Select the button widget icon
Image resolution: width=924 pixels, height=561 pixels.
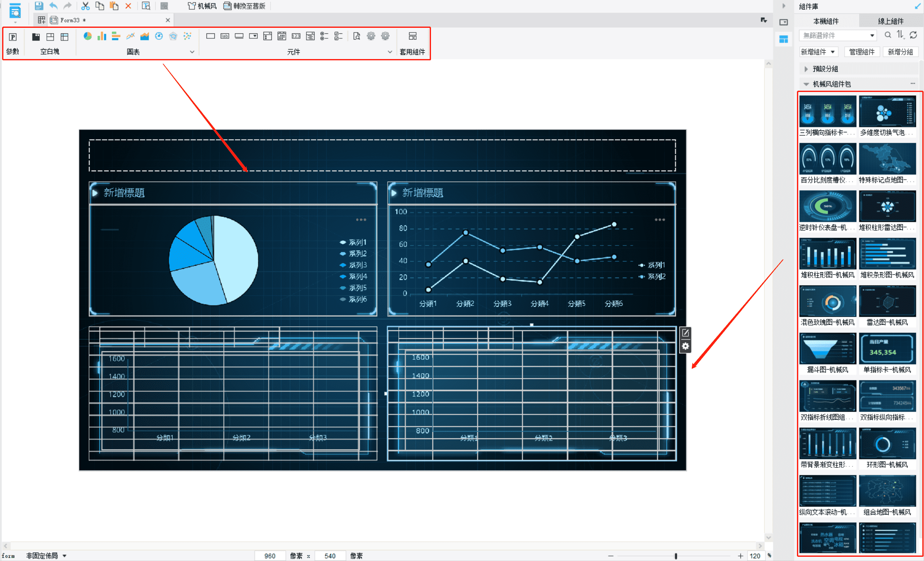click(x=239, y=36)
